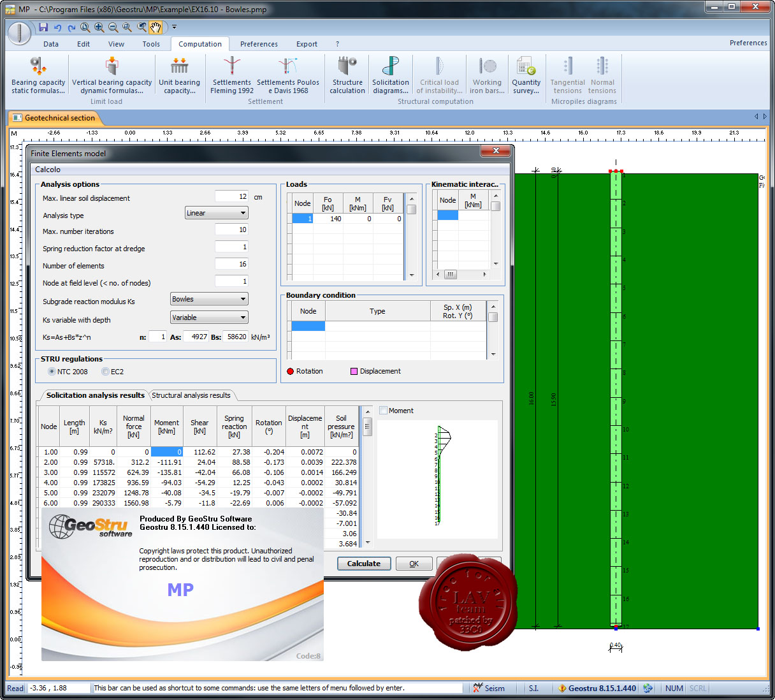
Task: Click Preferences link at ribbon right
Action: pyautogui.click(x=748, y=43)
